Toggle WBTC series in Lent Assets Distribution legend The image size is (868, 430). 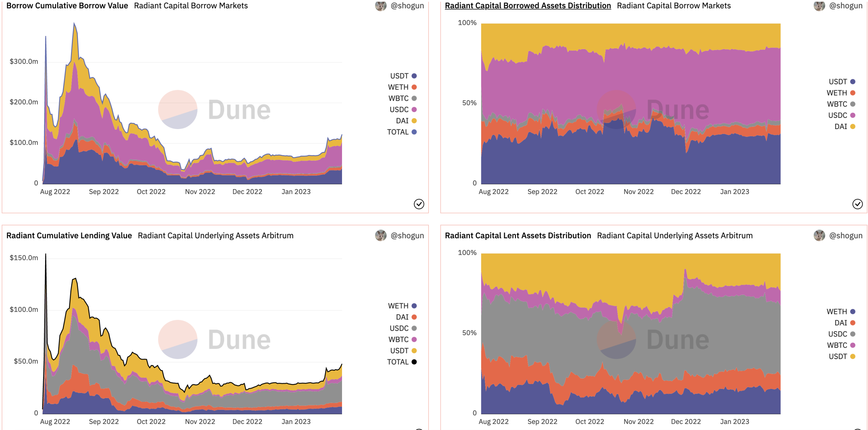tap(841, 345)
